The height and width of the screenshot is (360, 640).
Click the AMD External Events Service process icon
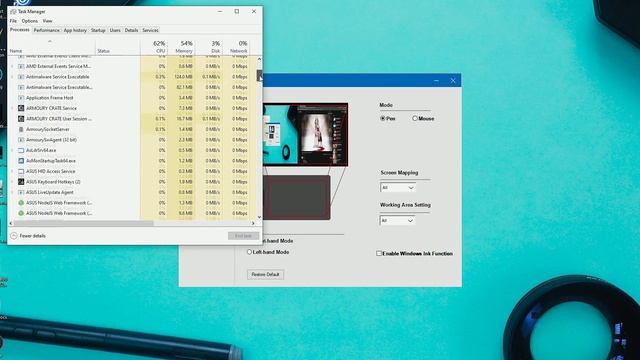[21, 66]
